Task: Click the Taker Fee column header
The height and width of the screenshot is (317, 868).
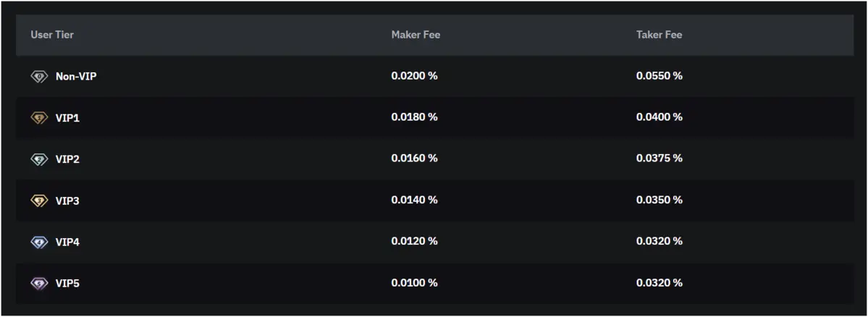Action: point(659,35)
